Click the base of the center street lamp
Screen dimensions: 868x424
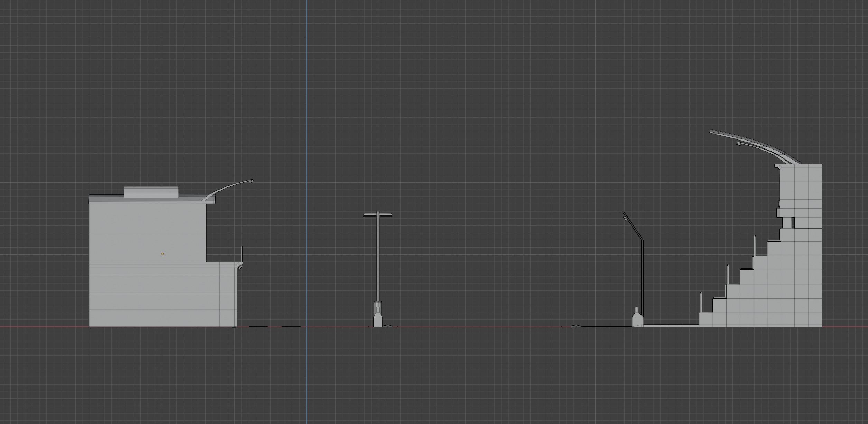[378, 321]
